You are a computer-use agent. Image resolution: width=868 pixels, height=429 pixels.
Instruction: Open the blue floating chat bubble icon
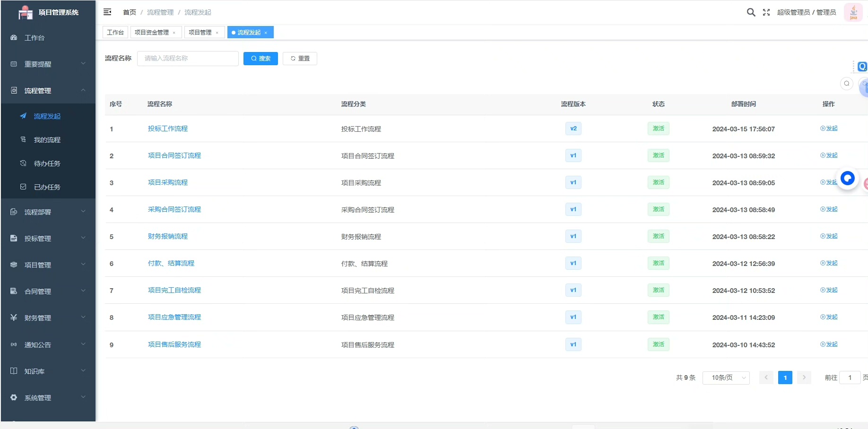[x=848, y=178]
